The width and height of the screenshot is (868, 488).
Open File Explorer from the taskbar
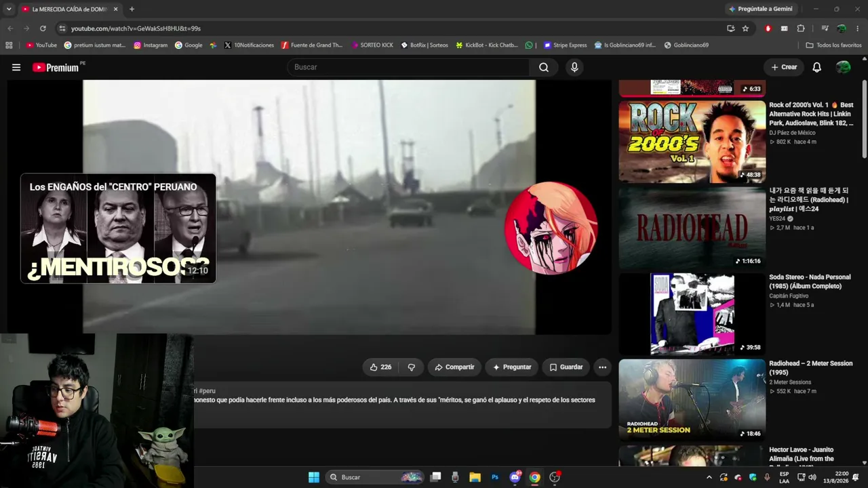(475, 477)
